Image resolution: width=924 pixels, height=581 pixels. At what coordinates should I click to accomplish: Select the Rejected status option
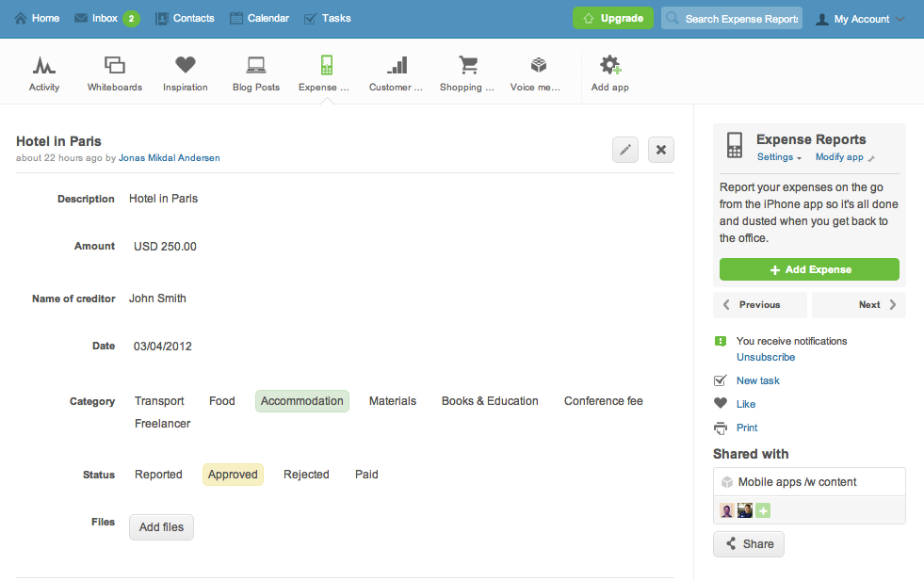[x=306, y=475]
